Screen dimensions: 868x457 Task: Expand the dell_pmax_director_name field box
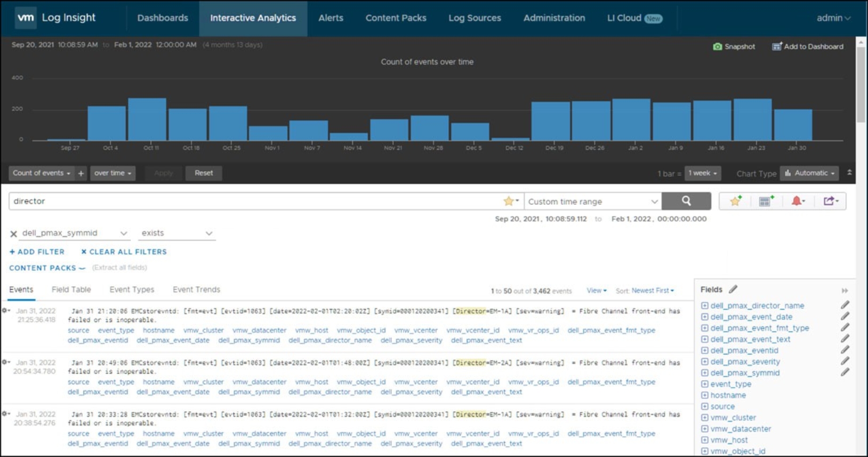click(x=705, y=306)
